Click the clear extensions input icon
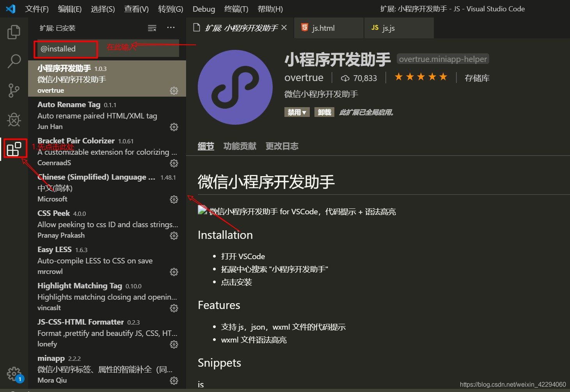Viewport: 570px width, 392px height. [x=152, y=28]
